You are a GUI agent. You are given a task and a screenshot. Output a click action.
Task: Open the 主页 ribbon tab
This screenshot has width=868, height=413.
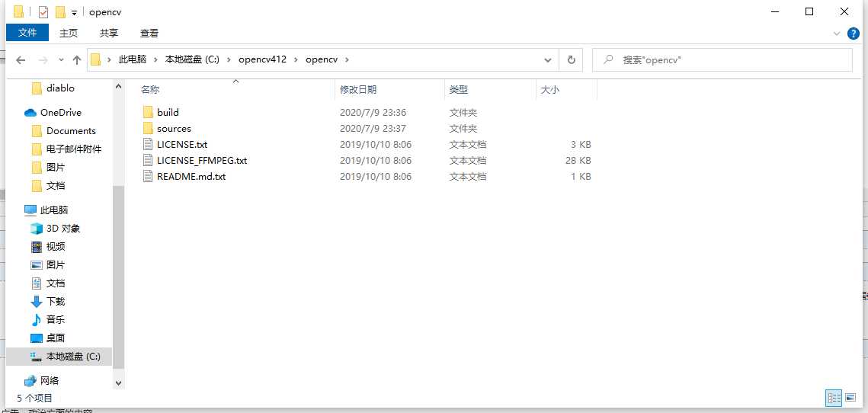tap(69, 34)
